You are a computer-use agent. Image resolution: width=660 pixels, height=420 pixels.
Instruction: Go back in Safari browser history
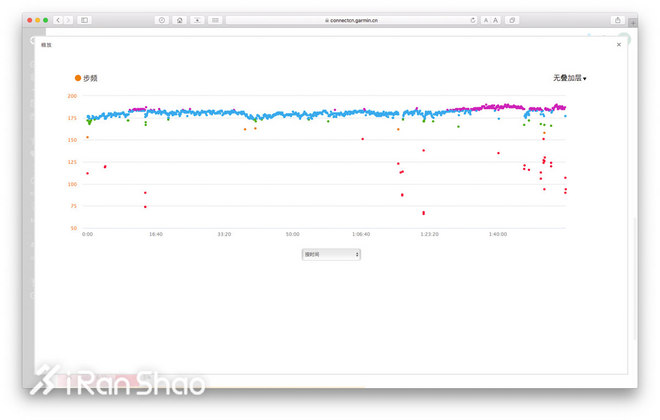coord(57,20)
